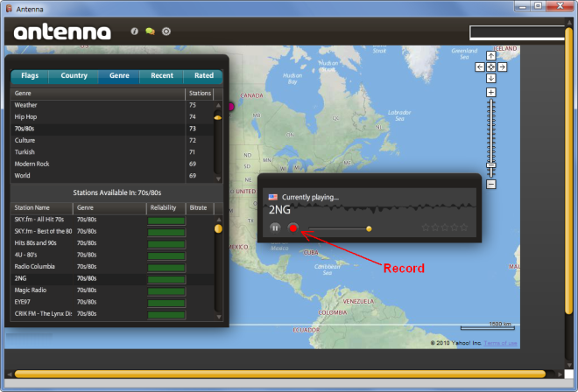Open the info icon in the header
Viewport: 578px width, 392px height.
135,31
